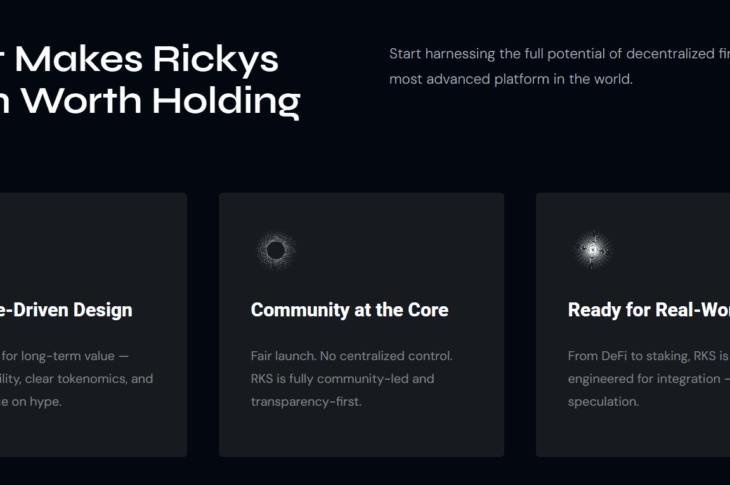
Task: Click the long-term value description text
Action: click(76, 379)
